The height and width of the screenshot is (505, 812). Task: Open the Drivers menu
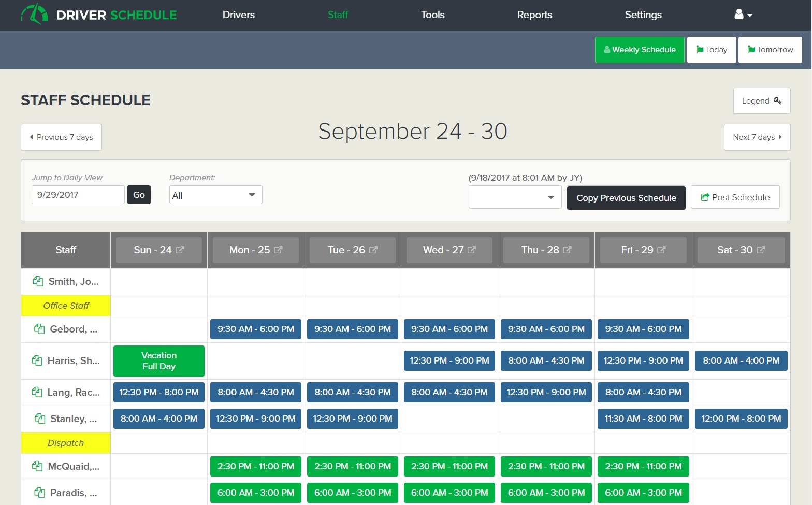(239, 15)
